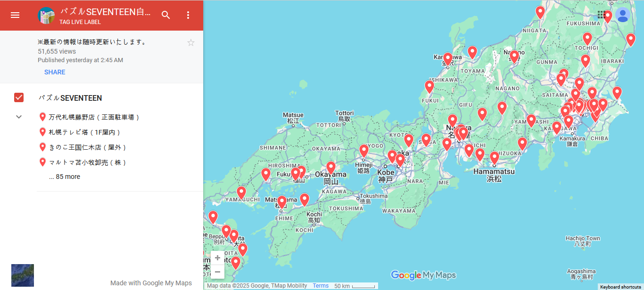This screenshot has height=290, width=644.
Task: Click the pin near Tochigi
Action: [587, 39]
